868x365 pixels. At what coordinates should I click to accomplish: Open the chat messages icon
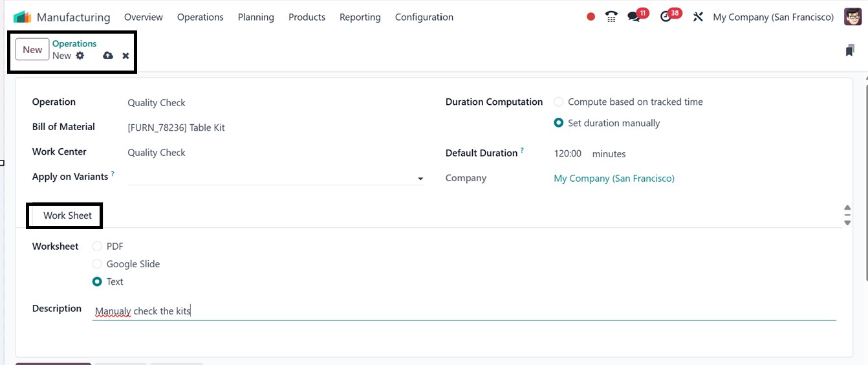click(634, 17)
